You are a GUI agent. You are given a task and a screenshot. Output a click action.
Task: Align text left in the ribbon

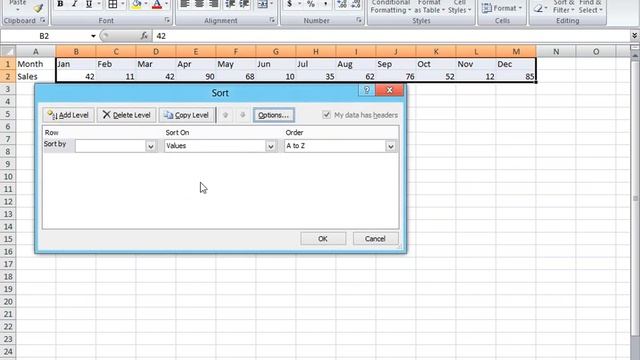(x=185, y=4)
